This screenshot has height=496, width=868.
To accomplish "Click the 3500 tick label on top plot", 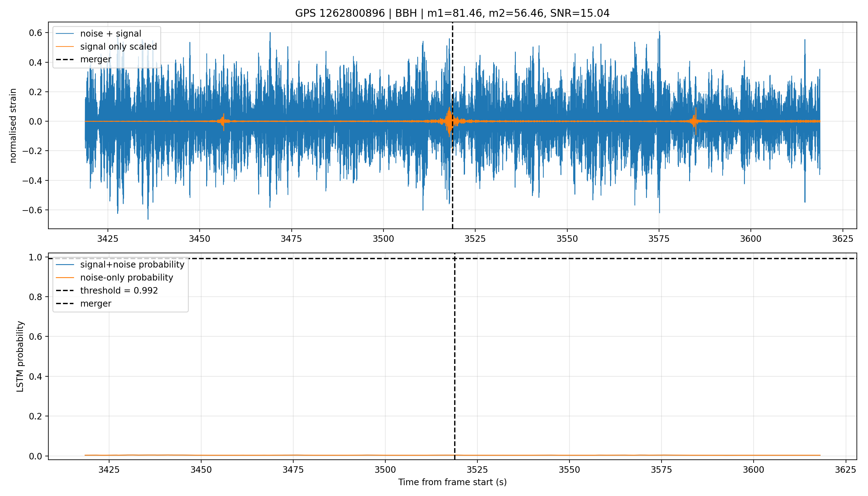I will 383,239.
